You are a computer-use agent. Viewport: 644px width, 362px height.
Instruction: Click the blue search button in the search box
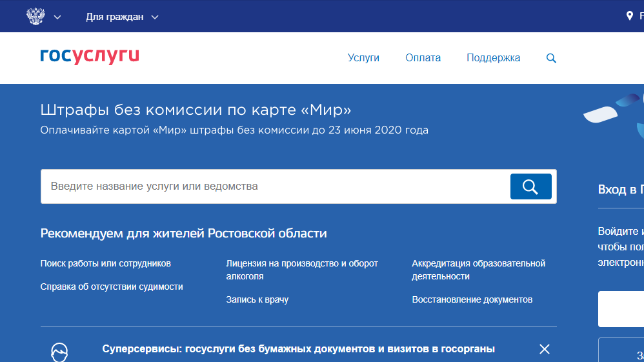click(x=530, y=186)
